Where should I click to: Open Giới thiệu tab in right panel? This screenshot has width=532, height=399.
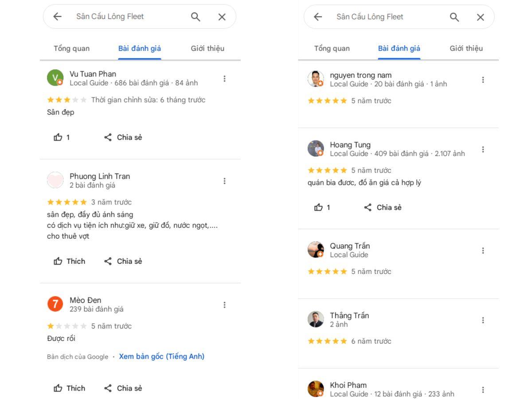click(x=466, y=48)
